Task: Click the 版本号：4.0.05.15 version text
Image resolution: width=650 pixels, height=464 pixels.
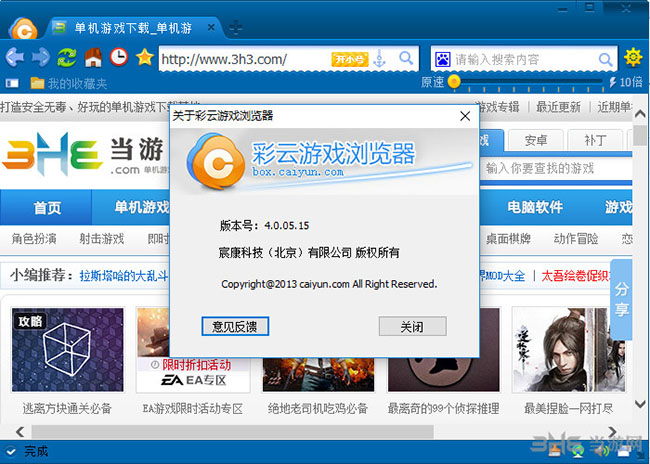Action: [x=264, y=226]
